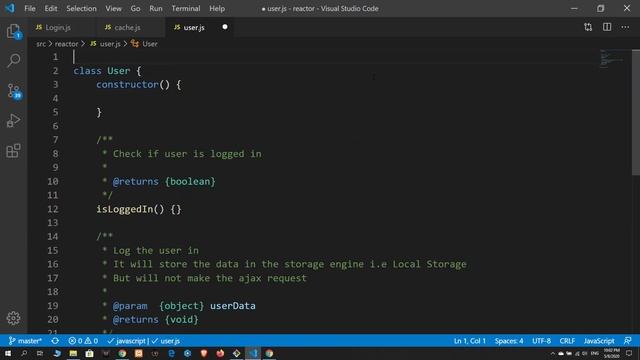Open the feedback icon in the status bar
Screen dimensions: 640x360
coord(627,341)
